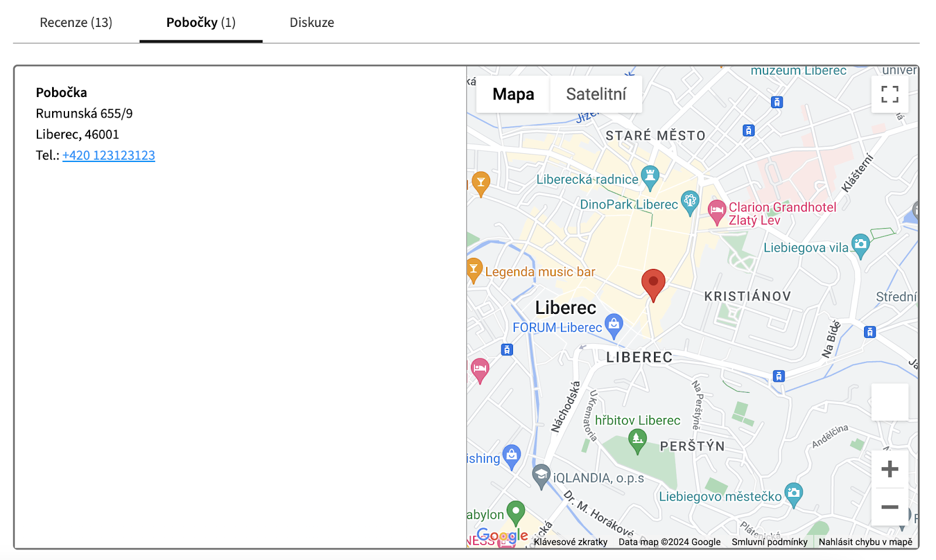This screenshot has height=560, width=936.
Task: Click the Babylon green pin icon
Action: click(x=515, y=513)
